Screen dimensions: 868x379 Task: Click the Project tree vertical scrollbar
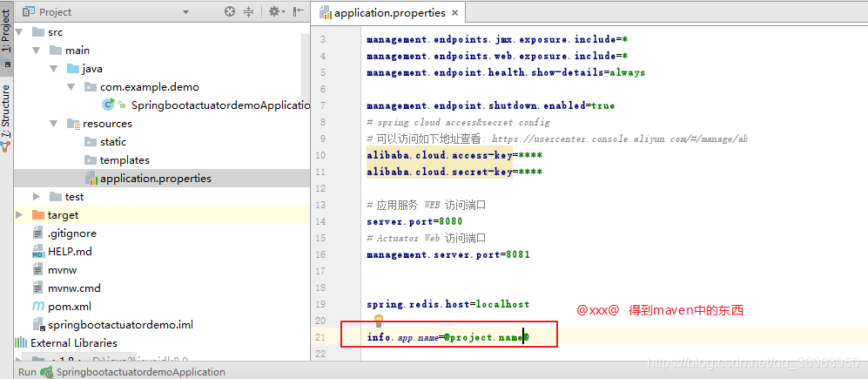click(x=306, y=66)
